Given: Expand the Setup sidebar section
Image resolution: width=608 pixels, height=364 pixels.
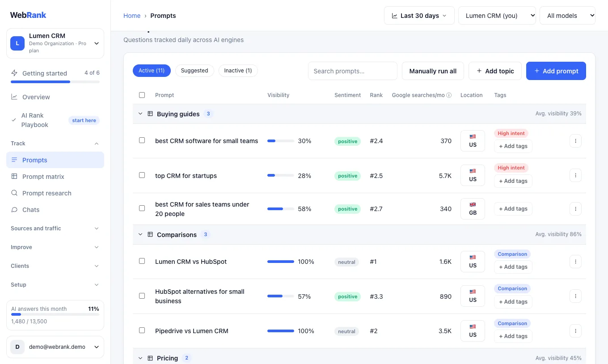Looking at the screenshot, I should pos(55,285).
